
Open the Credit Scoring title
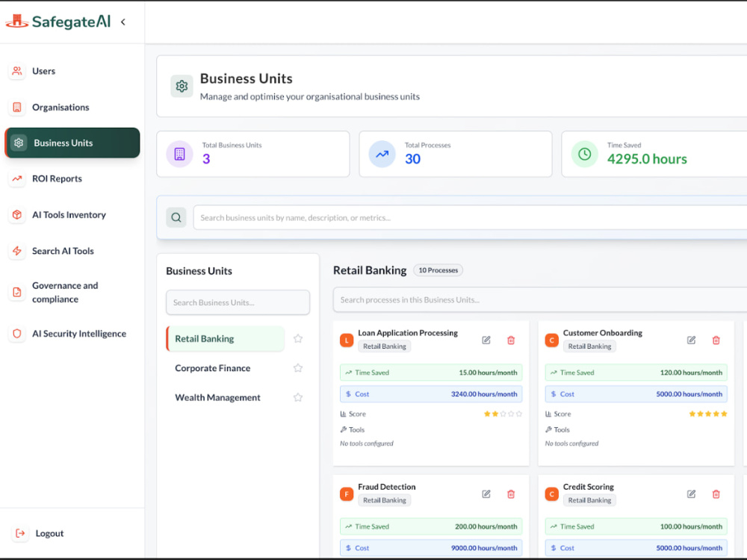pyautogui.click(x=589, y=487)
